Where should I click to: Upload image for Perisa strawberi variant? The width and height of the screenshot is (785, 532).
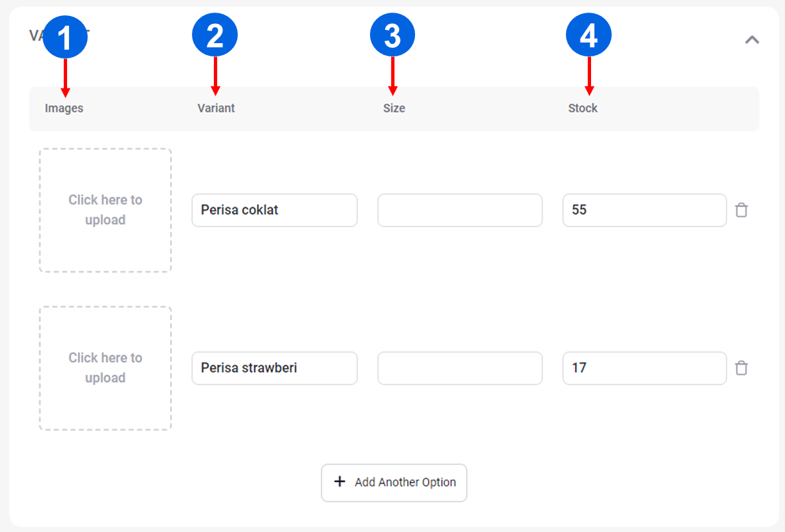(105, 368)
